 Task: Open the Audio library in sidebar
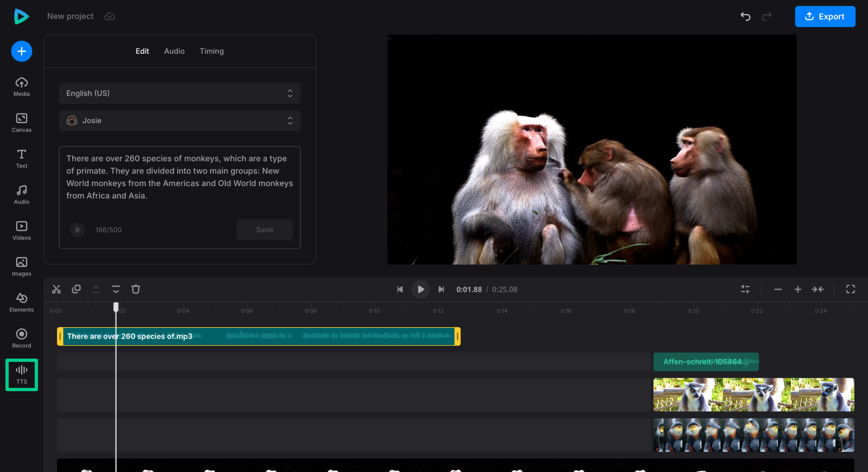[22, 194]
